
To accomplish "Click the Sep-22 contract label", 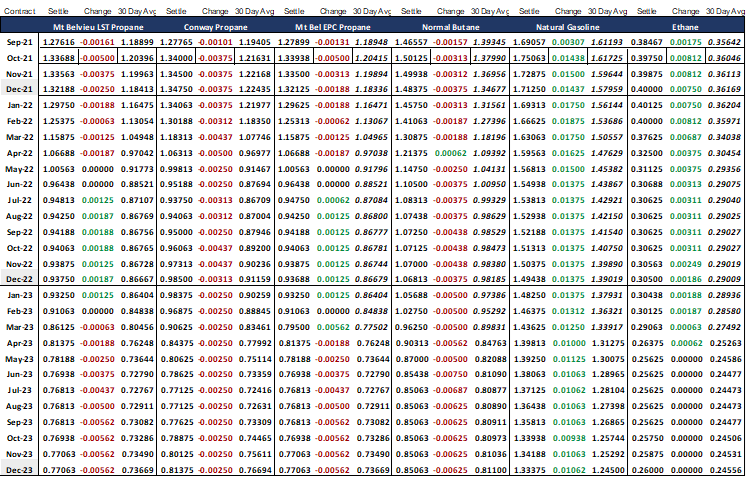I will point(20,232).
